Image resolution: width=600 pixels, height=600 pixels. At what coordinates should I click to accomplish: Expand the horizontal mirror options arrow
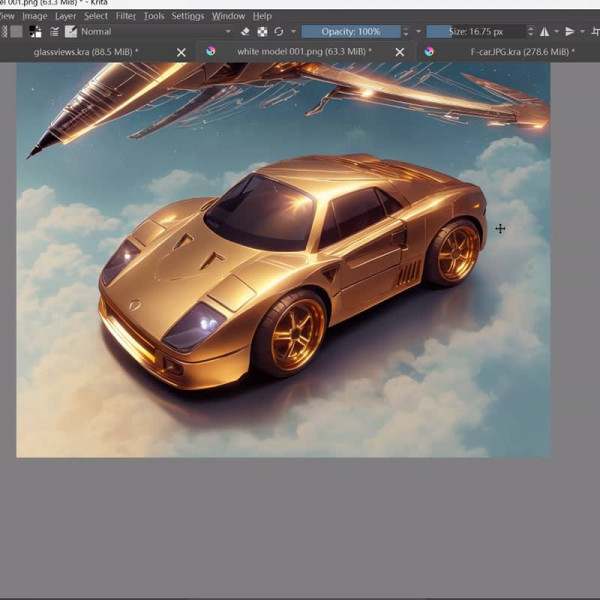[557, 32]
